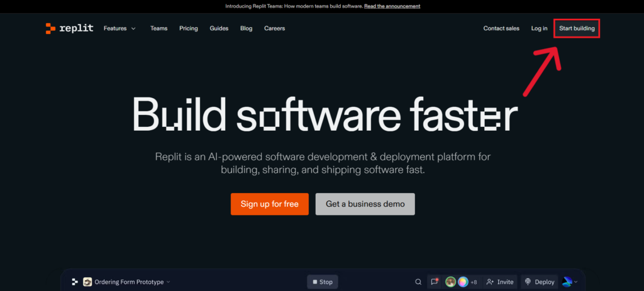The image size is (644, 291).
Task: Click the first collaborator avatar
Action: [x=451, y=282]
